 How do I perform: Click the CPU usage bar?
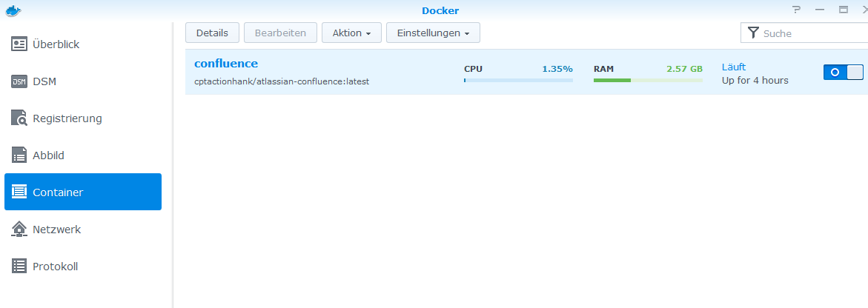518,80
